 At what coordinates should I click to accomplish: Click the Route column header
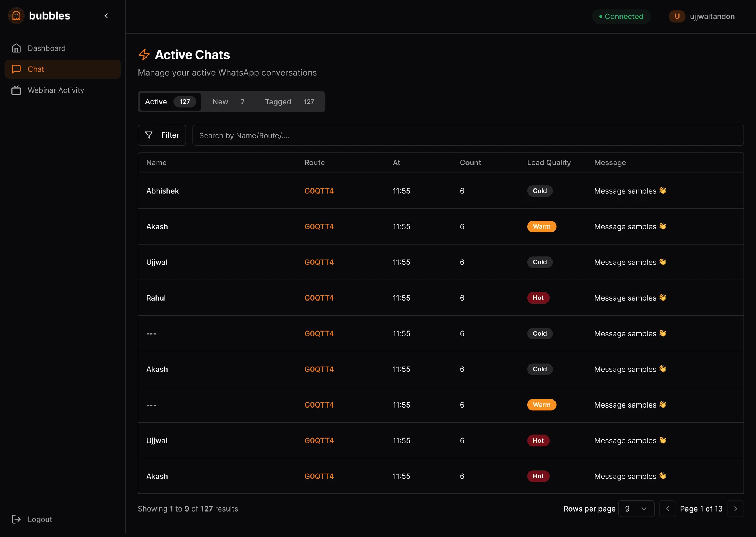[x=315, y=163]
